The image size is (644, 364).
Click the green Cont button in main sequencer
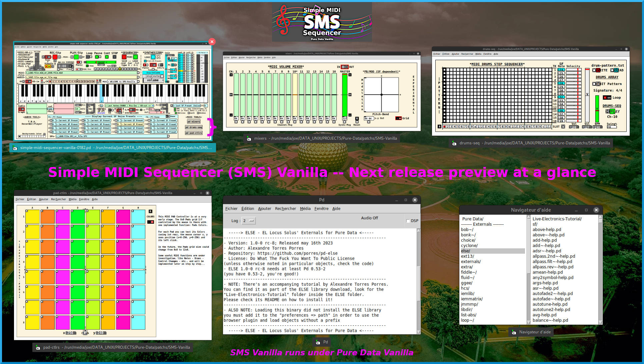107,57
